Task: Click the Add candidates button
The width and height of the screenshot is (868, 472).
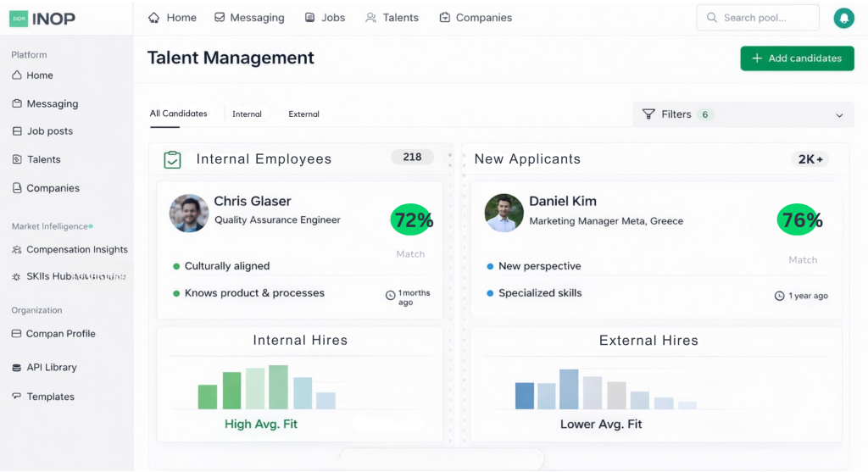Action: pos(797,58)
